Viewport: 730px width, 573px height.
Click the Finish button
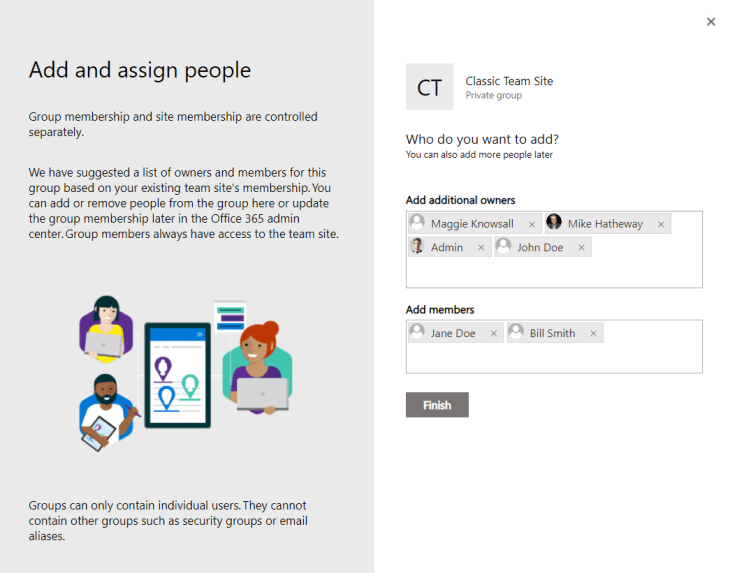tap(437, 405)
